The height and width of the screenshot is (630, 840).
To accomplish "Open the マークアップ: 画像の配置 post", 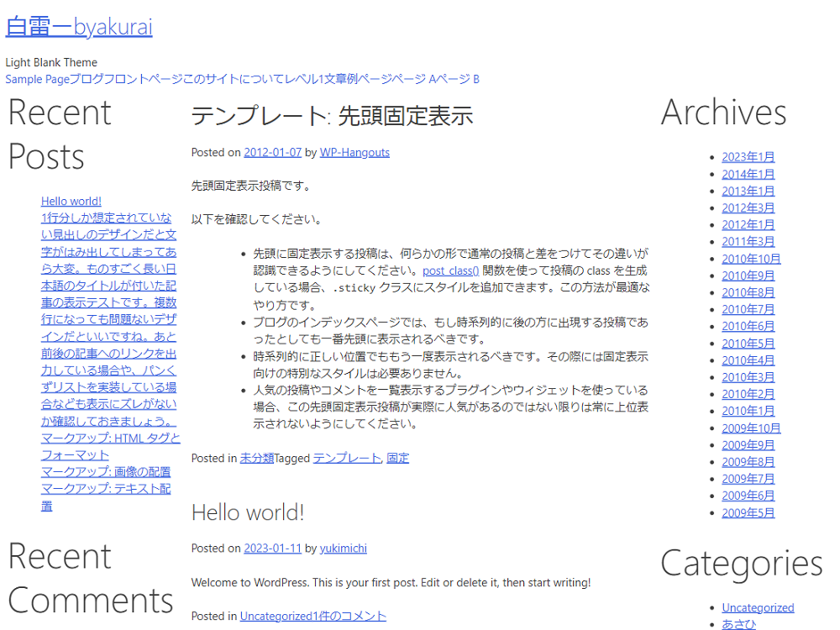I will tap(105, 471).
